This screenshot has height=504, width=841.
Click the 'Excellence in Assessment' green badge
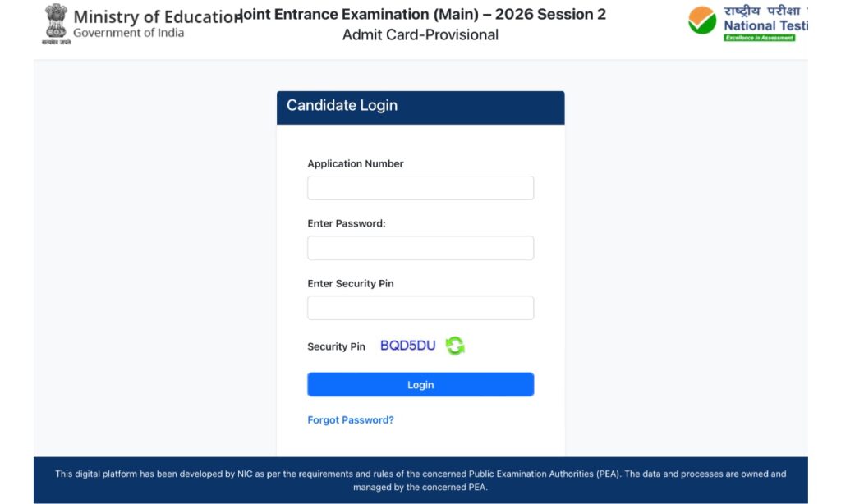click(x=761, y=37)
